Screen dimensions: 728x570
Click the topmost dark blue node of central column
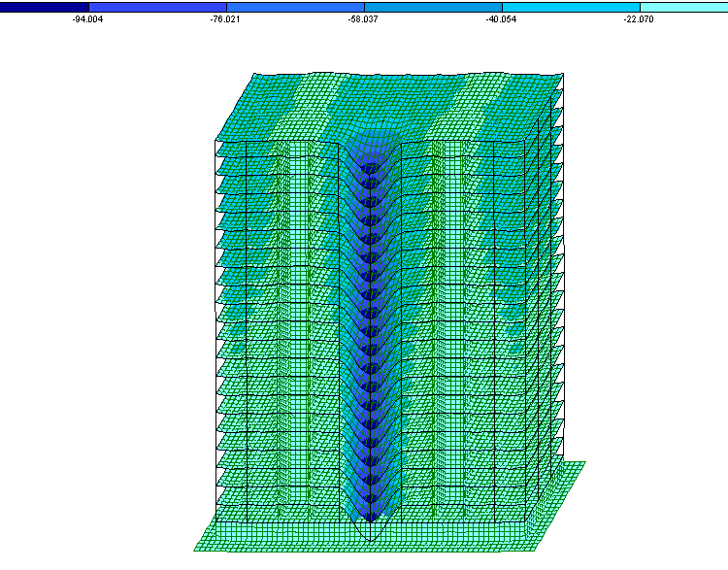point(369,168)
